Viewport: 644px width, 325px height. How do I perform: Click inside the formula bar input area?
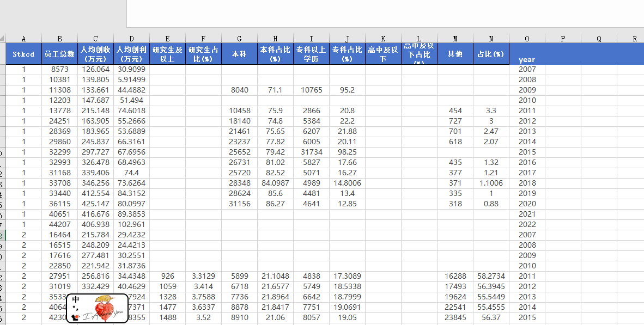click(x=385, y=14)
